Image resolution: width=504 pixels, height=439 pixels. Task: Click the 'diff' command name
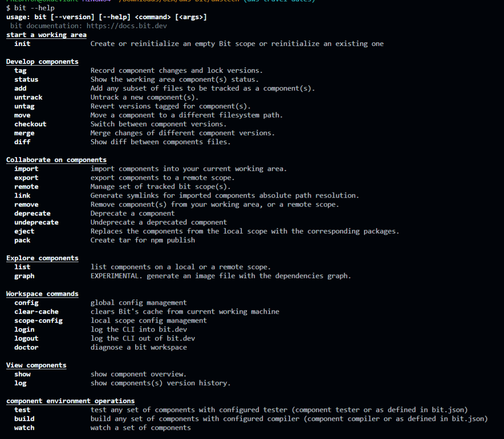point(22,142)
